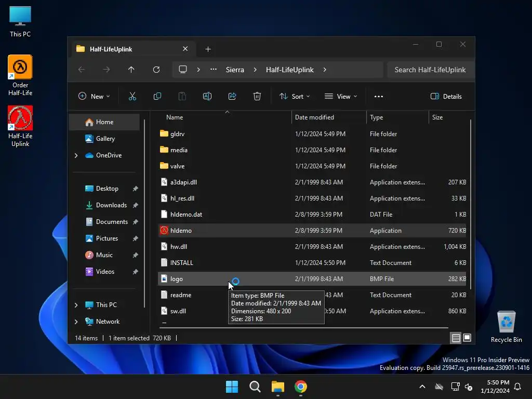Open the View dropdown

pos(341,96)
